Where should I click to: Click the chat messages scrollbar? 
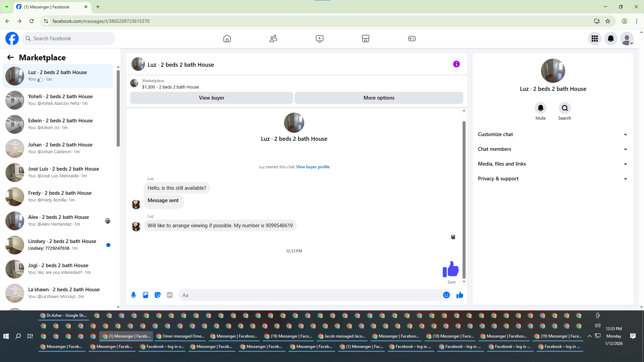(x=464, y=199)
